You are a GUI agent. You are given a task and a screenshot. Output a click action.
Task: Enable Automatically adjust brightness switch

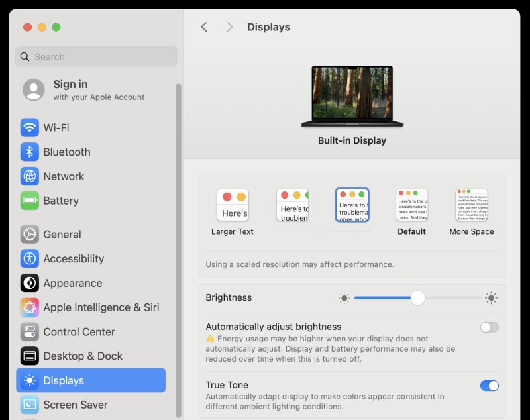click(x=489, y=327)
